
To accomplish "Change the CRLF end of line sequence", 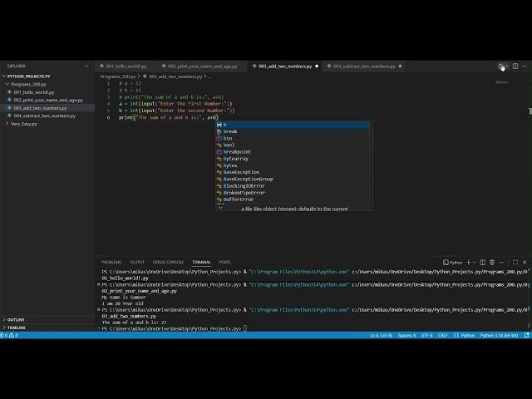I will (443, 335).
